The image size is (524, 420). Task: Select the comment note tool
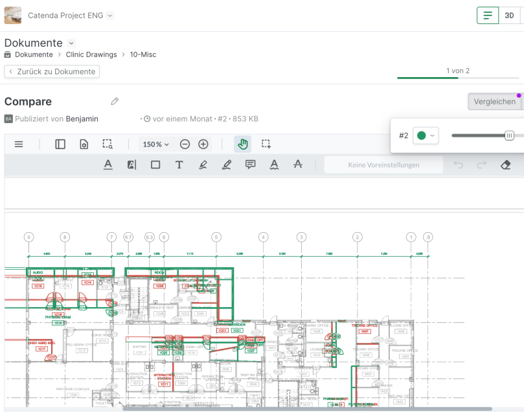(x=250, y=165)
